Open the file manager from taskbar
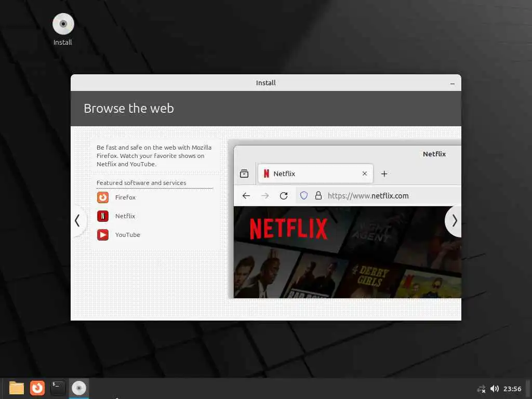Viewport: 532px width, 399px height. (x=16, y=388)
